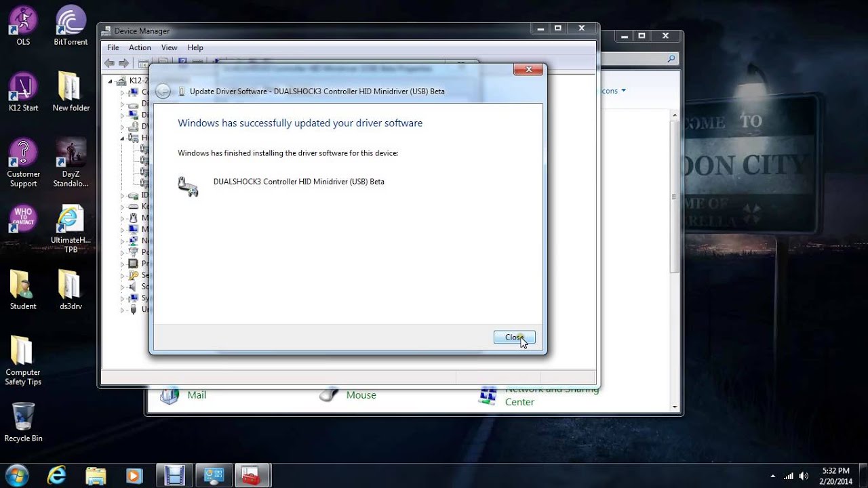Image resolution: width=868 pixels, height=488 pixels.
Task: Open the View by icons dropdown in Control Panel
Action: (x=614, y=91)
